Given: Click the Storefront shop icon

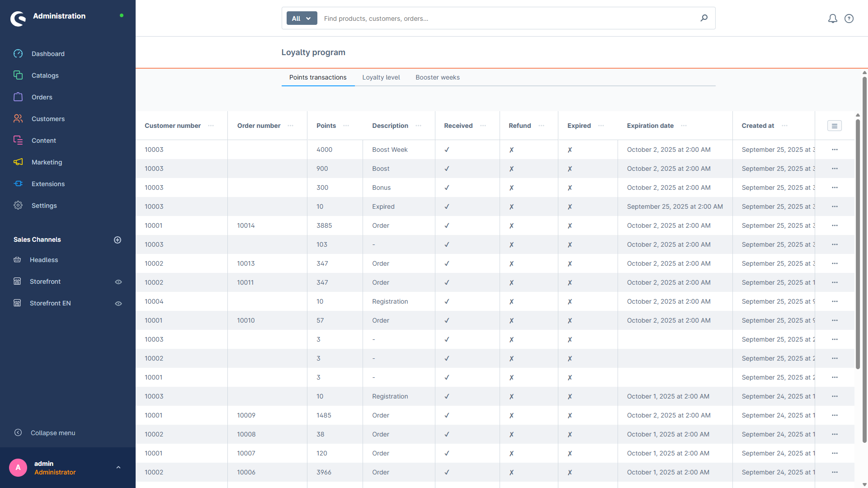Looking at the screenshot, I should (17, 282).
